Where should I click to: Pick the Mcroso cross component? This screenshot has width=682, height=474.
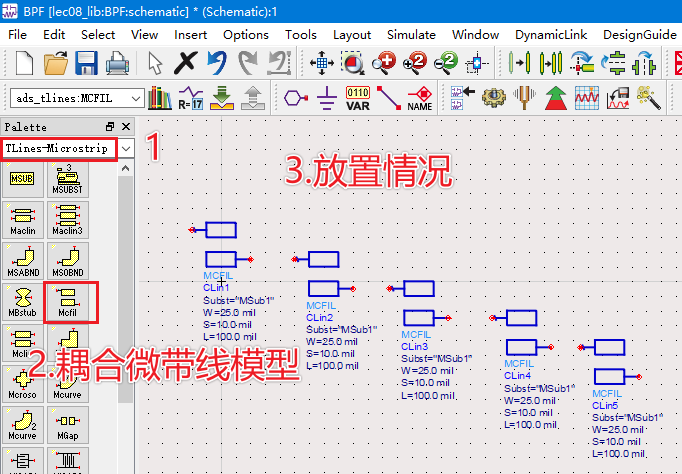23,384
